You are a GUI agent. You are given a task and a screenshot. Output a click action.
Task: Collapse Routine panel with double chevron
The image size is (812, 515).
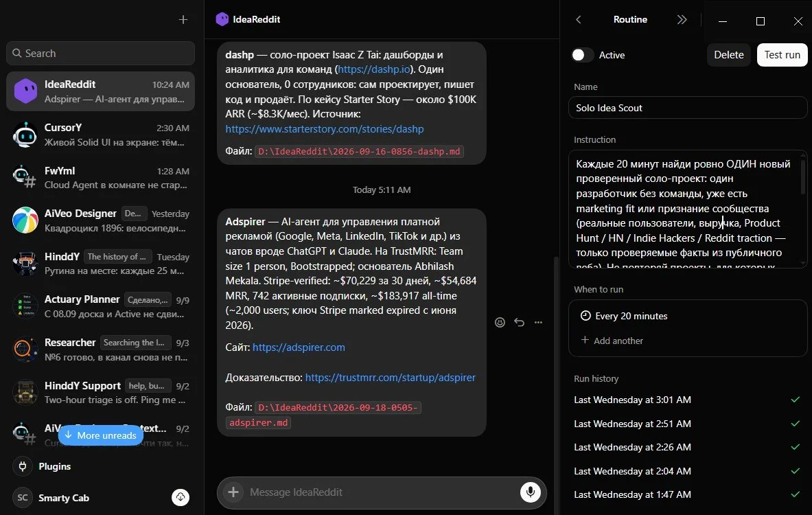pos(682,20)
